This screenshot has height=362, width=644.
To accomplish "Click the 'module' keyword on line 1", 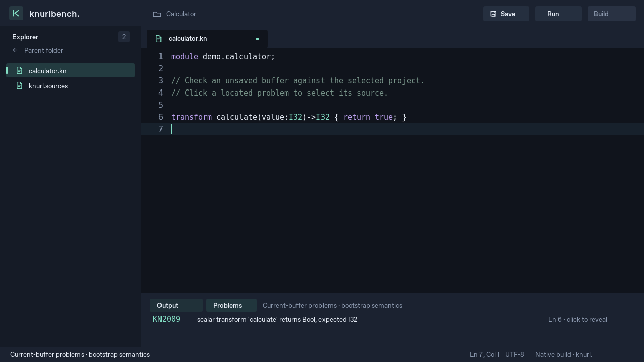I will point(185,57).
